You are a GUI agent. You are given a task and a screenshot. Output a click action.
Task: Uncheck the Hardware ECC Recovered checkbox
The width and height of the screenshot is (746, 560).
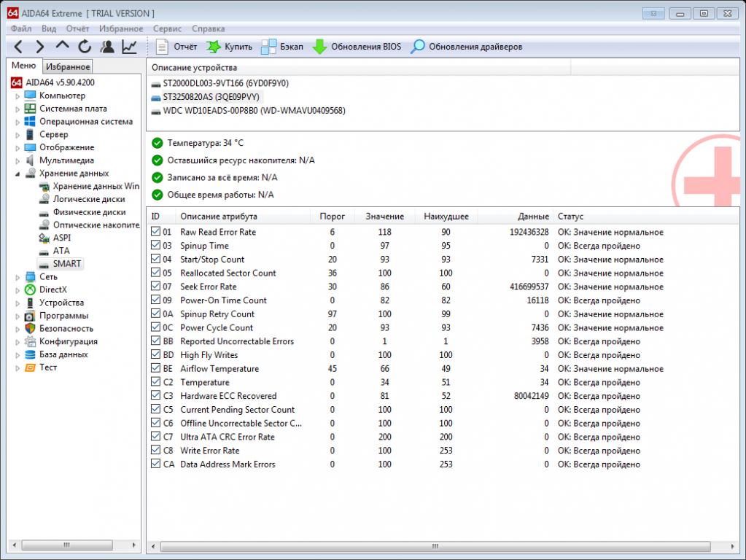point(155,395)
